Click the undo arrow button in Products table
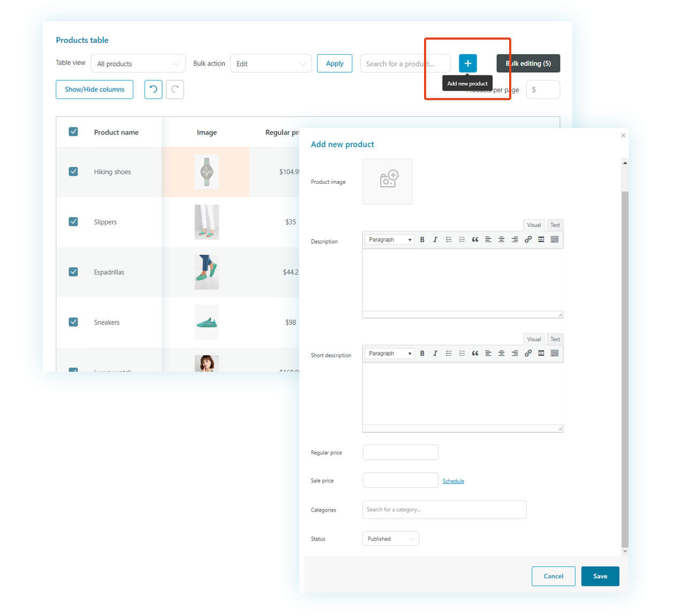 tap(153, 89)
